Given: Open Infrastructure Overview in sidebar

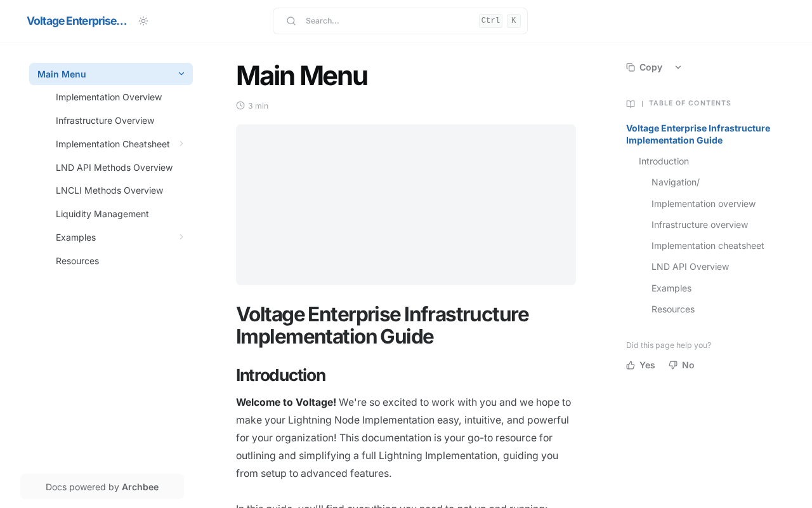Looking at the screenshot, I should (x=105, y=121).
